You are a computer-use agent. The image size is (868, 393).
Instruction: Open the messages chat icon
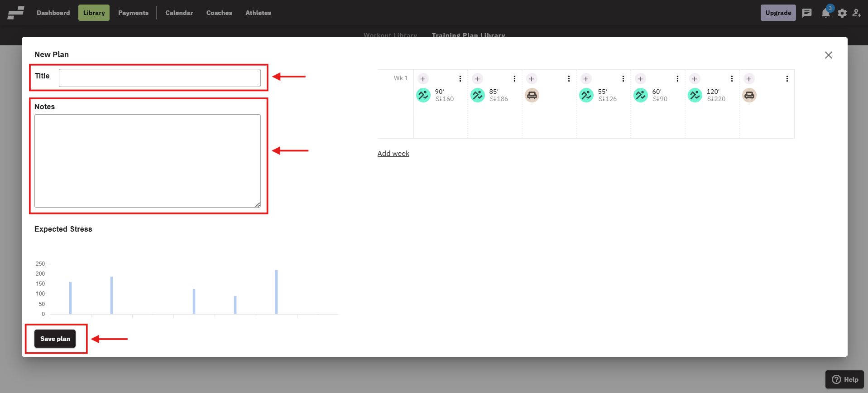click(807, 13)
